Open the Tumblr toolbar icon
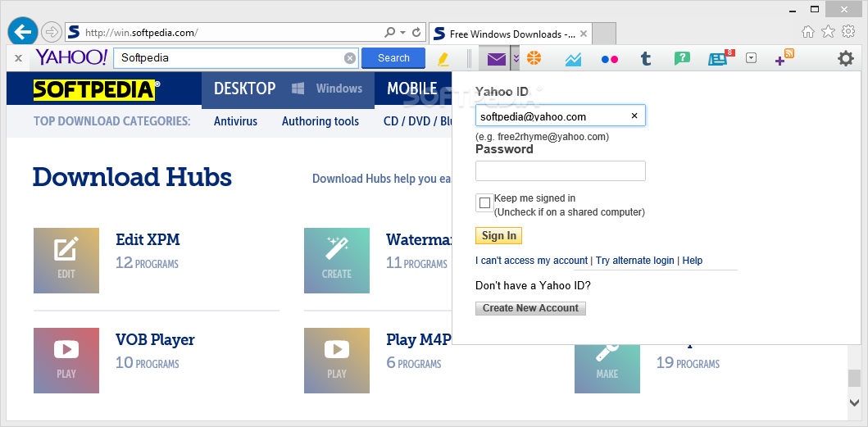Screen dimensions: 868x427 pos(645,59)
